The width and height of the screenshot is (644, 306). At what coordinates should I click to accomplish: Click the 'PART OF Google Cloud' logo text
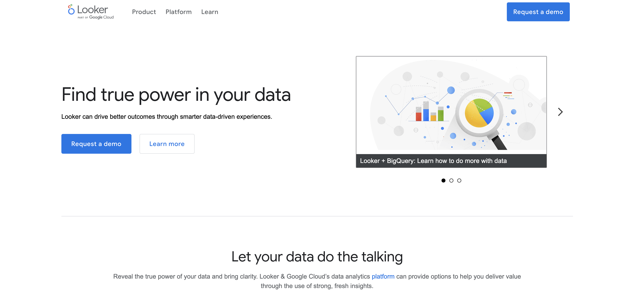[x=96, y=17]
